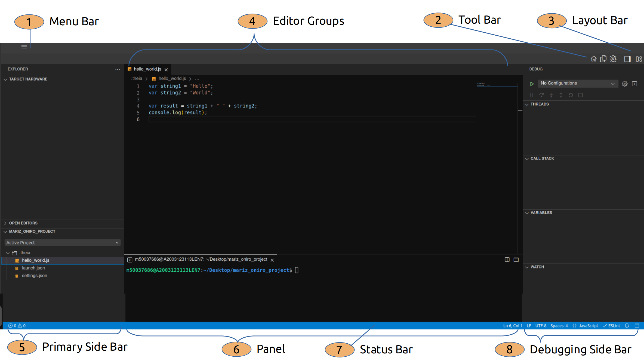
Task: Toggle the side bar layout icon
Action: coord(627,59)
